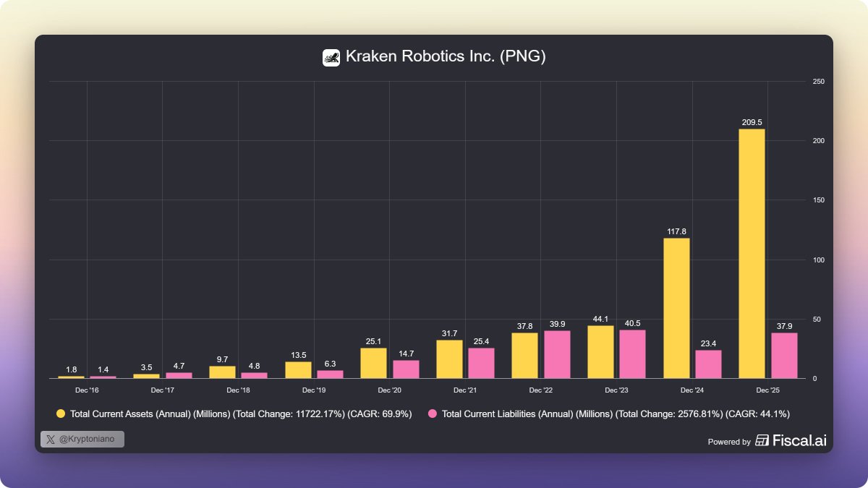Click the Powered by text
Image resolution: width=868 pixels, height=488 pixels.
click(728, 442)
